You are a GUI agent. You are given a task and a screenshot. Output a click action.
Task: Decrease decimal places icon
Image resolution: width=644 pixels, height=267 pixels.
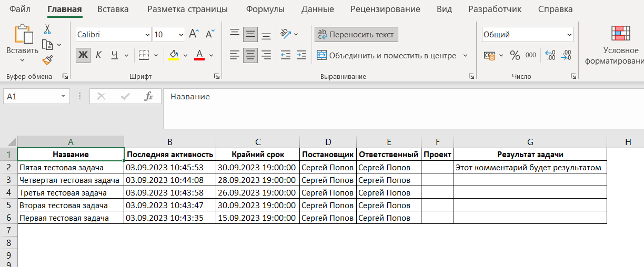(566, 55)
